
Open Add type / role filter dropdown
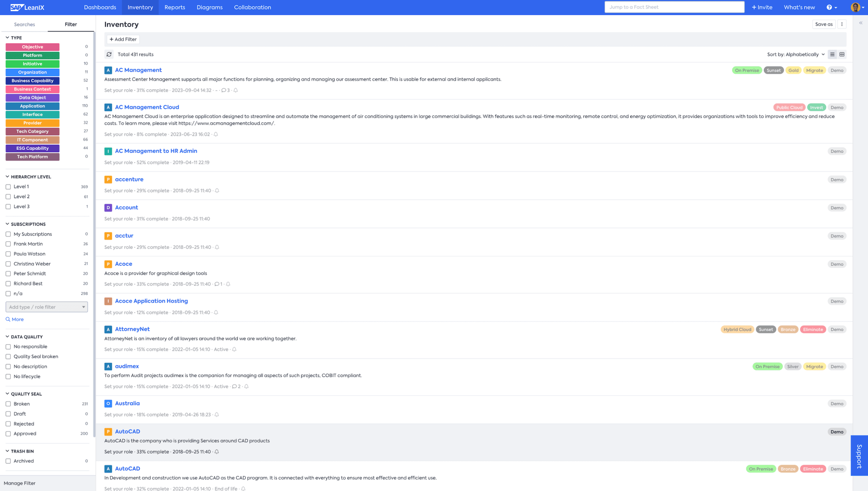coord(47,307)
